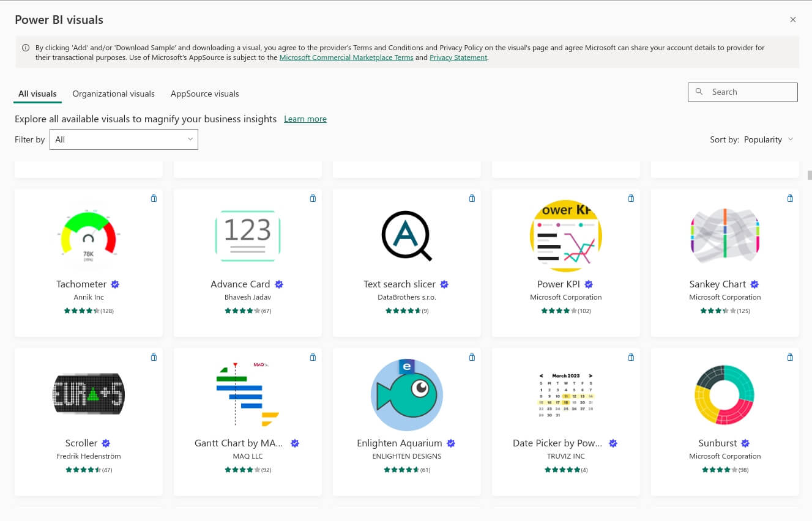Switch to the Organizational visuals tab
Image resolution: width=812 pixels, height=521 pixels.
point(113,94)
